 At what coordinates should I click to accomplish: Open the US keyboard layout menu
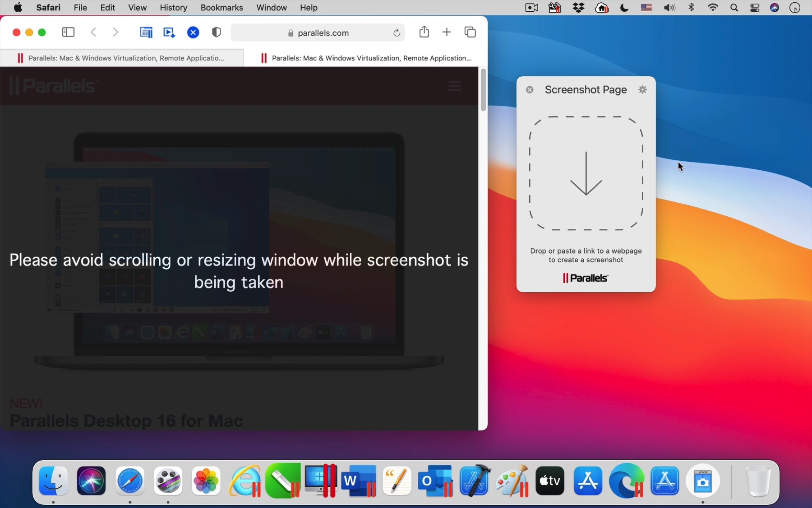646,8
